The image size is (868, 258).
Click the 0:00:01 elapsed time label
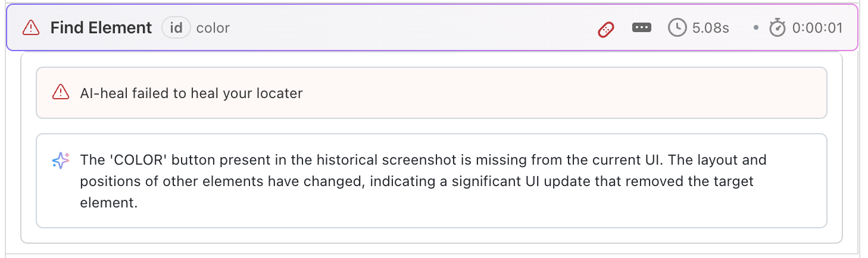[x=817, y=28]
